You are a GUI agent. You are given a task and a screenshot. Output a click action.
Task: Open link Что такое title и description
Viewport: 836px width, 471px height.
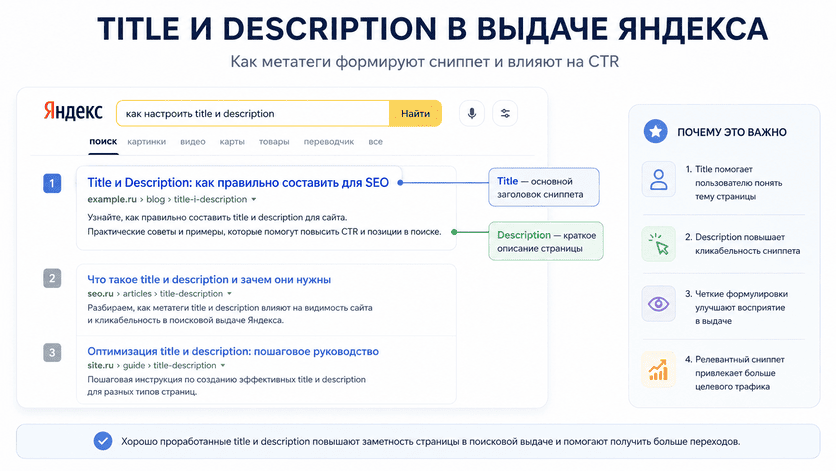(x=209, y=279)
